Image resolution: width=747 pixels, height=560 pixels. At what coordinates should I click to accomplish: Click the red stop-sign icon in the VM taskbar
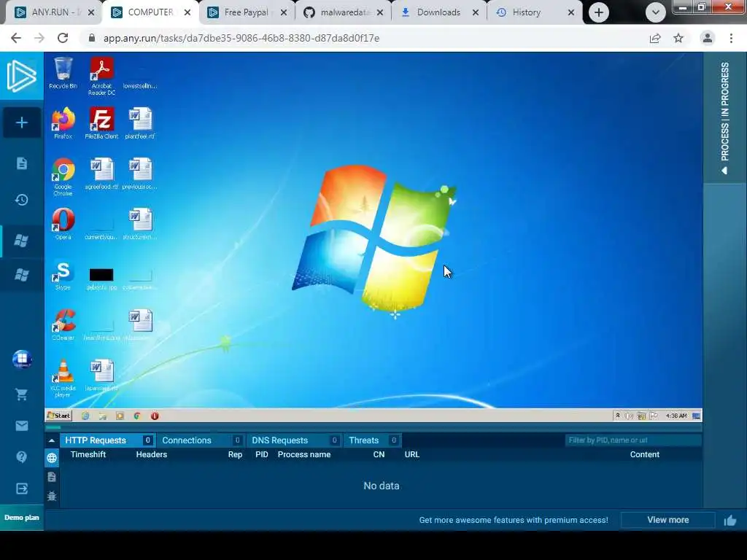(x=155, y=416)
